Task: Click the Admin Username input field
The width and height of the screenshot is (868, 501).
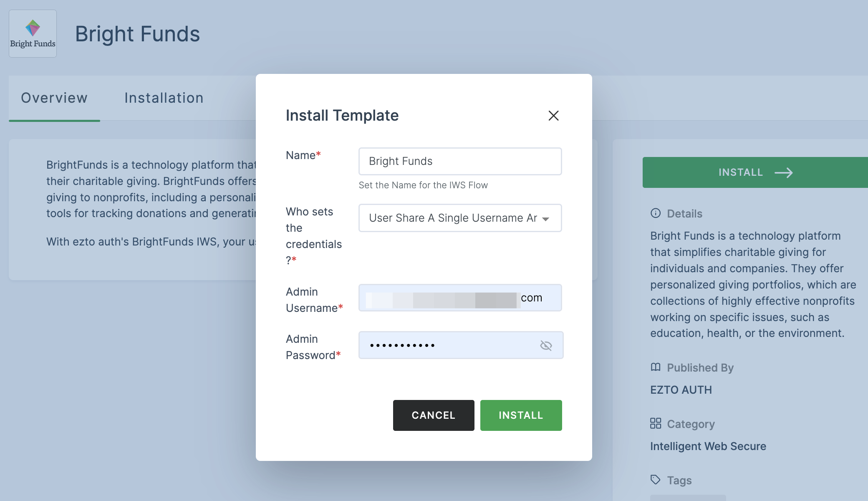Action: 459,298
